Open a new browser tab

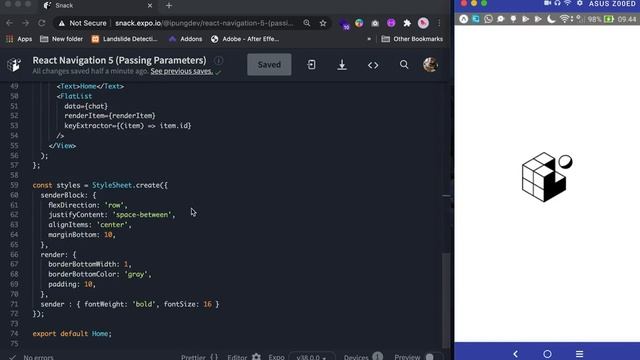click(x=169, y=6)
